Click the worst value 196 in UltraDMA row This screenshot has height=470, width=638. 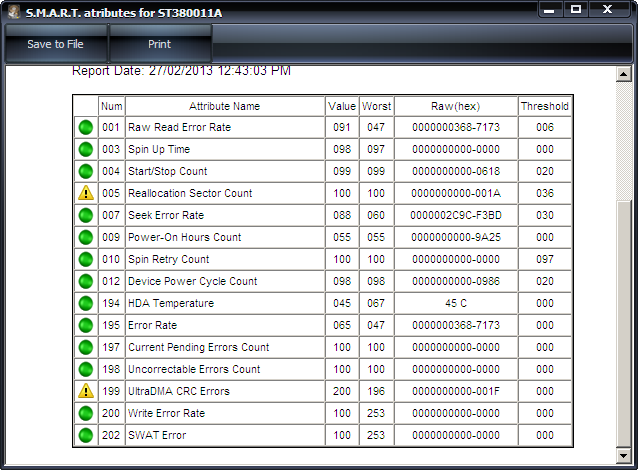[x=376, y=391]
